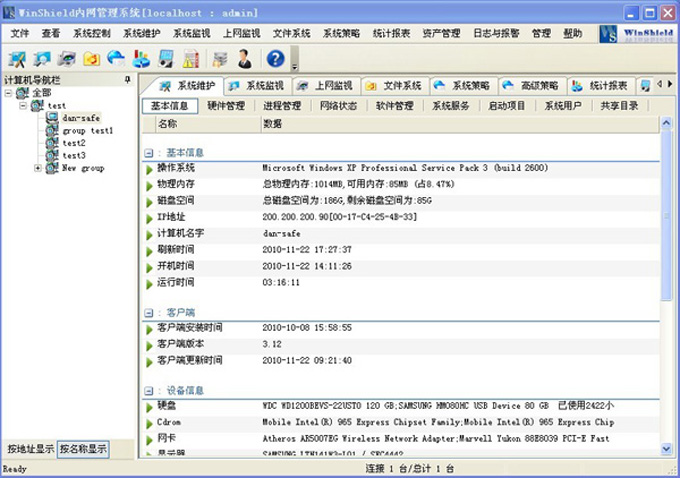The image size is (680, 478).
Task: Click the File System toolbar folder icon
Action: point(92,59)
